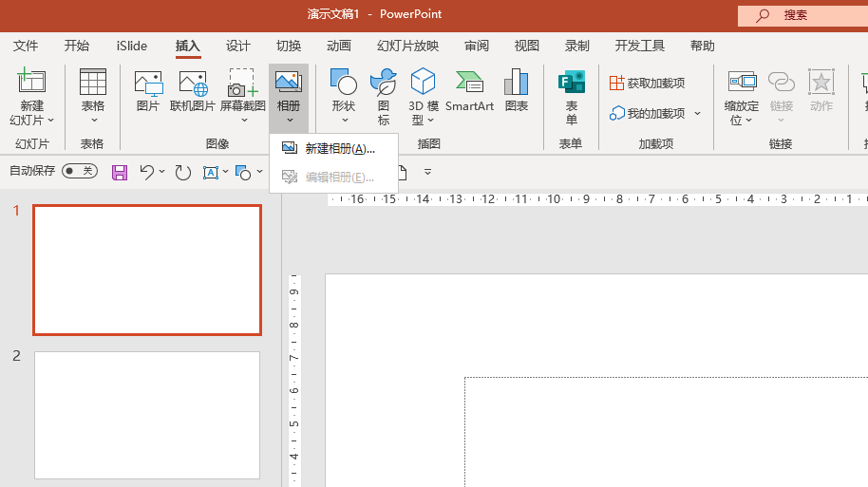Select the 插入 ribbon tab
The width and height of the screenshot is (868, 487).
click(x=188, y=46)
